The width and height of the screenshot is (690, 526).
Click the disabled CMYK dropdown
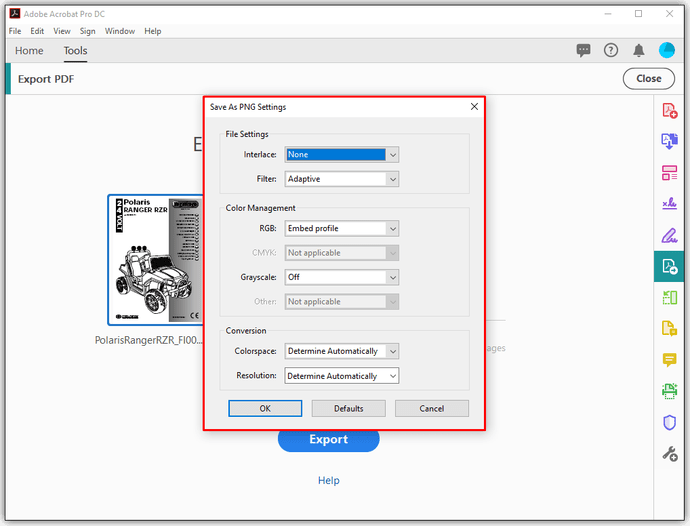tap(342, 253)
